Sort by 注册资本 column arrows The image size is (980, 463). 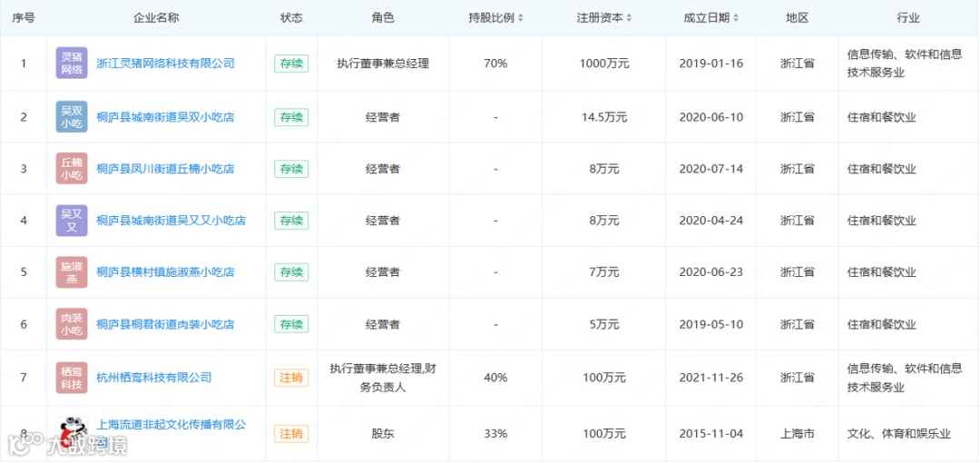[629, 18]
